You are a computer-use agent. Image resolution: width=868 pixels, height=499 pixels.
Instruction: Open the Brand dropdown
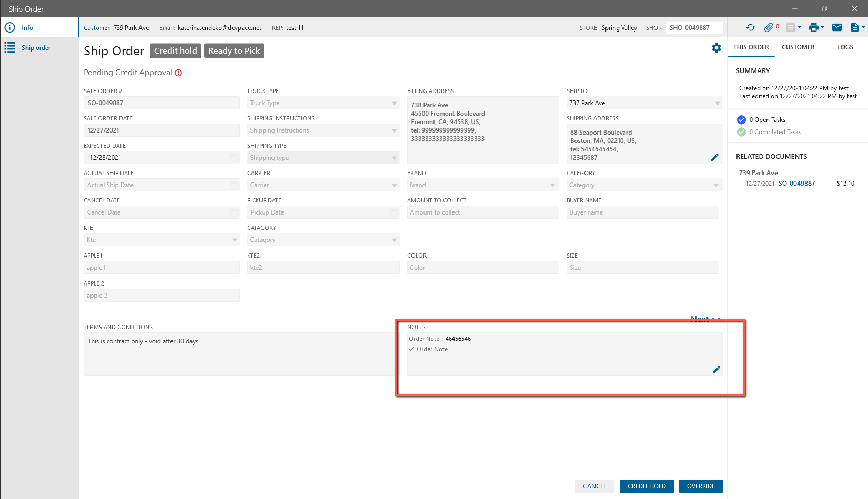pos(552,185)
